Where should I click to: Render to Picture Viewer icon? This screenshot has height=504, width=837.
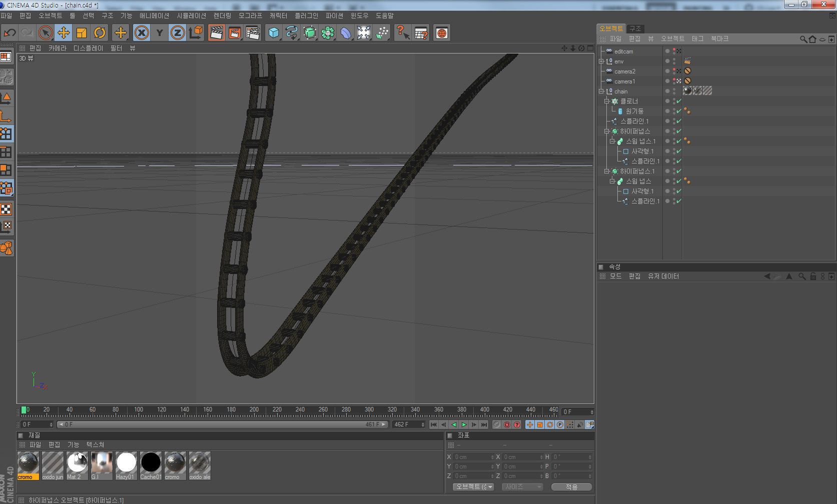click(235, 33)
